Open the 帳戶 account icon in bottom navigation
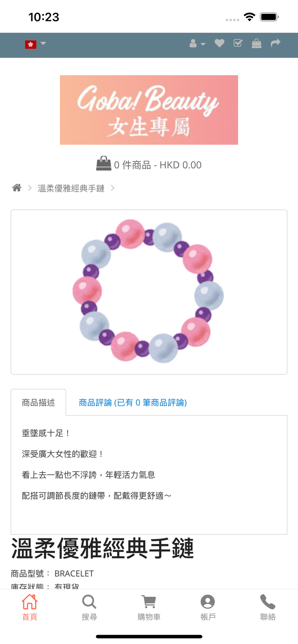 point(209,602)
